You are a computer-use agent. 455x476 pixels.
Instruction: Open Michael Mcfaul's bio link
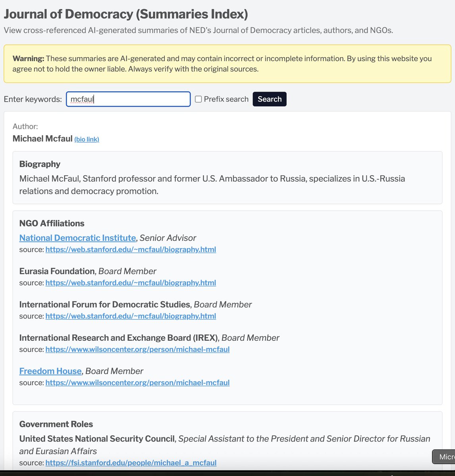[x=87, y=139]
